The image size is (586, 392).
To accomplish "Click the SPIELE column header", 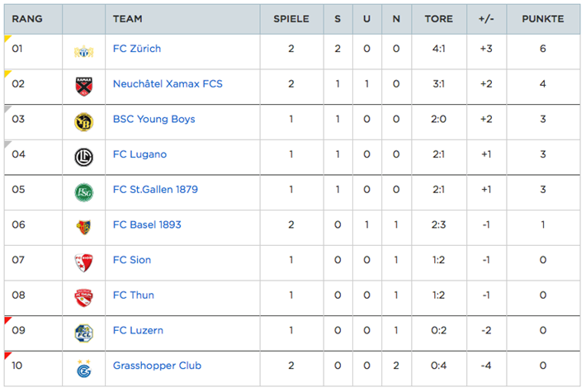I will click(x=291, y=19).
